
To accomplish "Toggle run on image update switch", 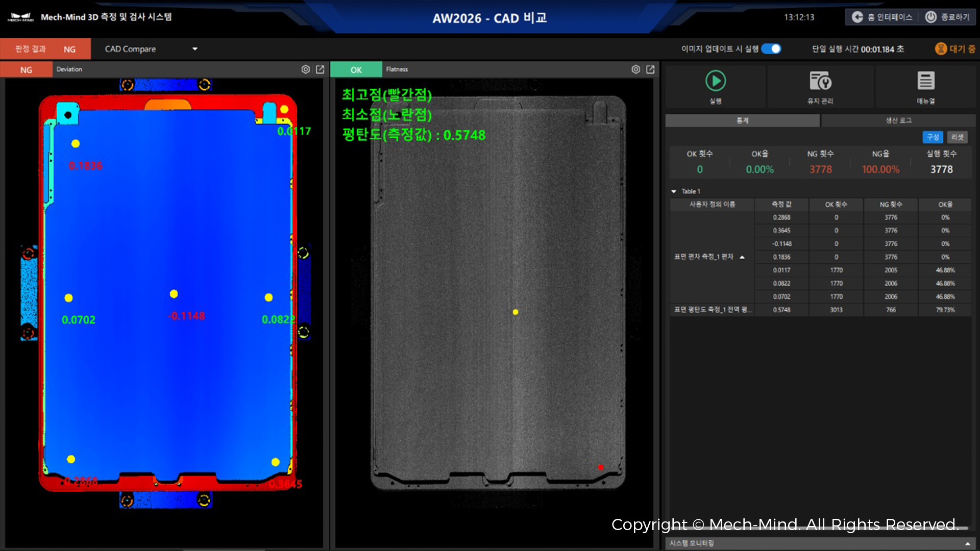I will click(x=771, y=49).
